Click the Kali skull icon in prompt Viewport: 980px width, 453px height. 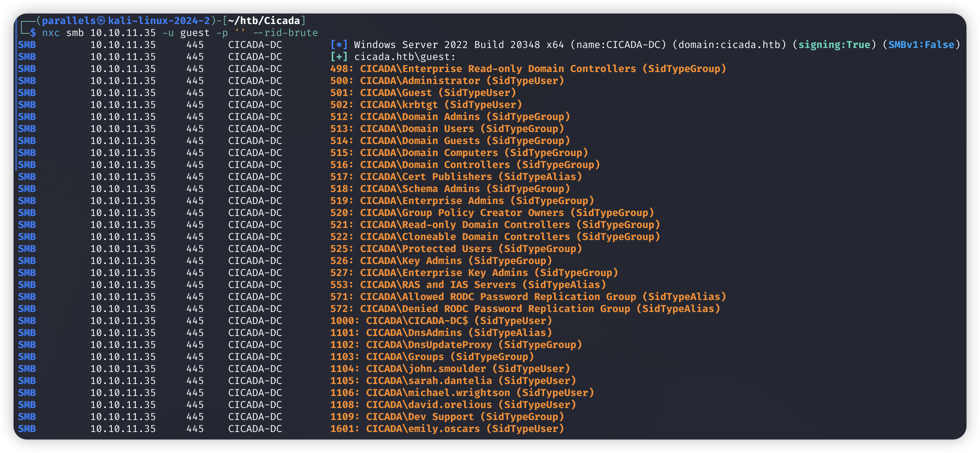pyautogui.click(x=101, y=21)
